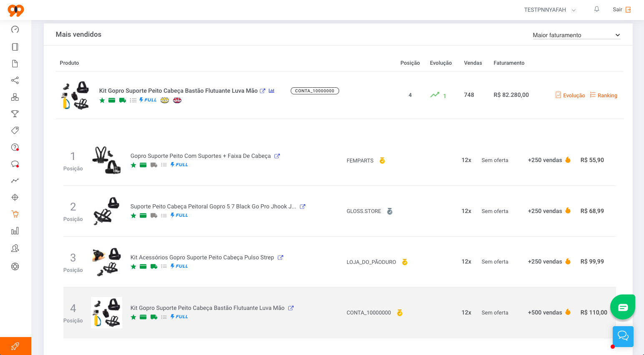Open the chat bubble sidebar icon
This screenshot has height=355, width=644.
(15, 164)
